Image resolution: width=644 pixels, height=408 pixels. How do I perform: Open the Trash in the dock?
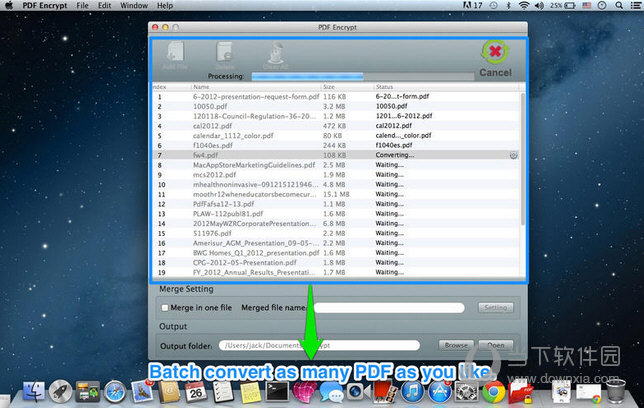(616, 391)
